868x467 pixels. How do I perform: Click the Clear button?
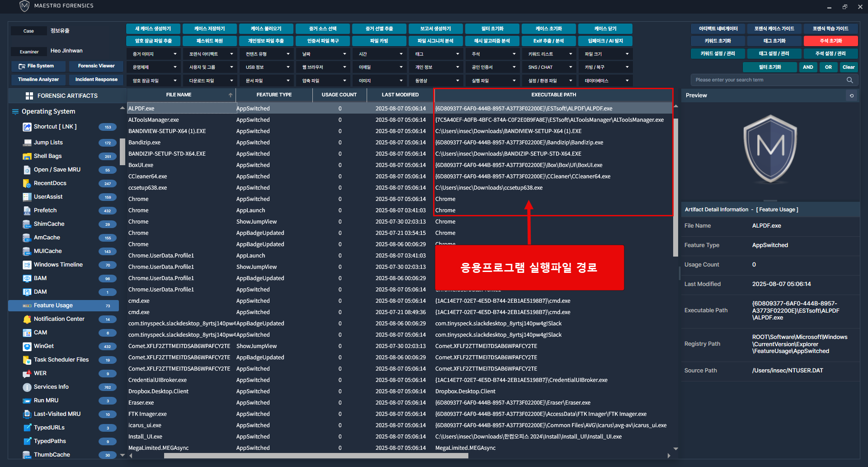849,67
